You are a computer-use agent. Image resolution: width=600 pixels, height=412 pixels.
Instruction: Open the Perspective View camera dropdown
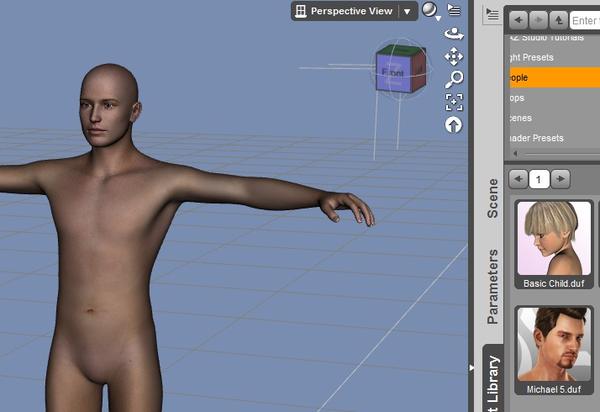[407, 11]
